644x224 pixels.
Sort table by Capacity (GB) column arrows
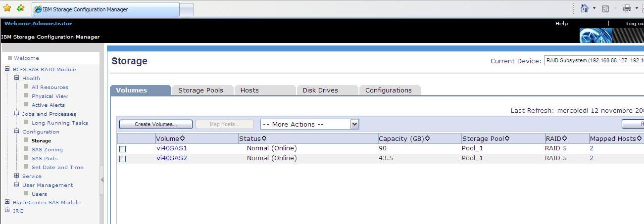point(427,138)
